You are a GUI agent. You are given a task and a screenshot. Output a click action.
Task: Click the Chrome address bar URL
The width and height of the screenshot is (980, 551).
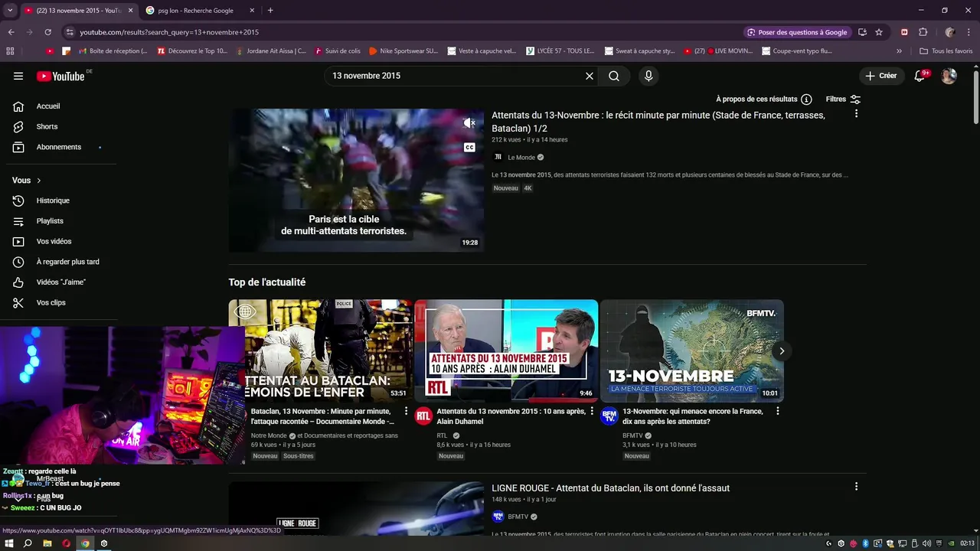(169, 32)
